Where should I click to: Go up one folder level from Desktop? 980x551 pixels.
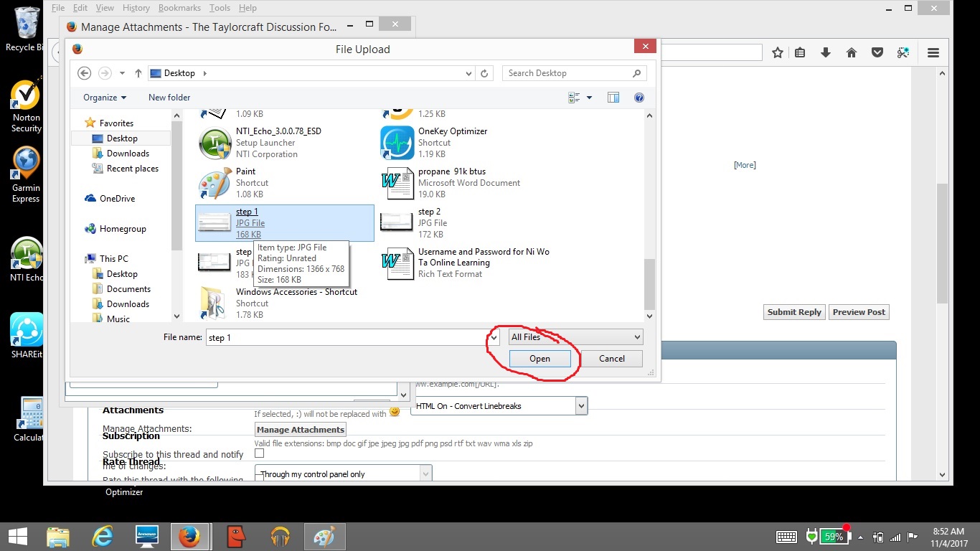pyautogui.click(x=138, y=73)
